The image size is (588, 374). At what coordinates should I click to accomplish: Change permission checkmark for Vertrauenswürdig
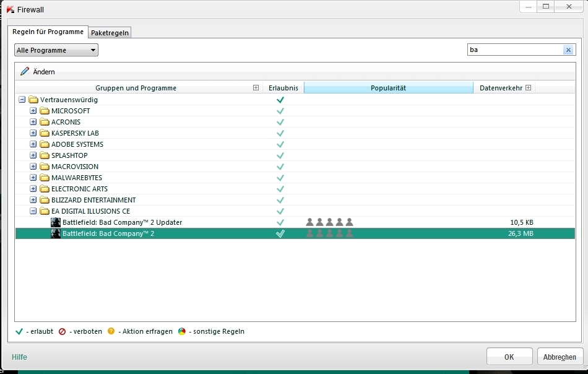[x=280, y=100]
